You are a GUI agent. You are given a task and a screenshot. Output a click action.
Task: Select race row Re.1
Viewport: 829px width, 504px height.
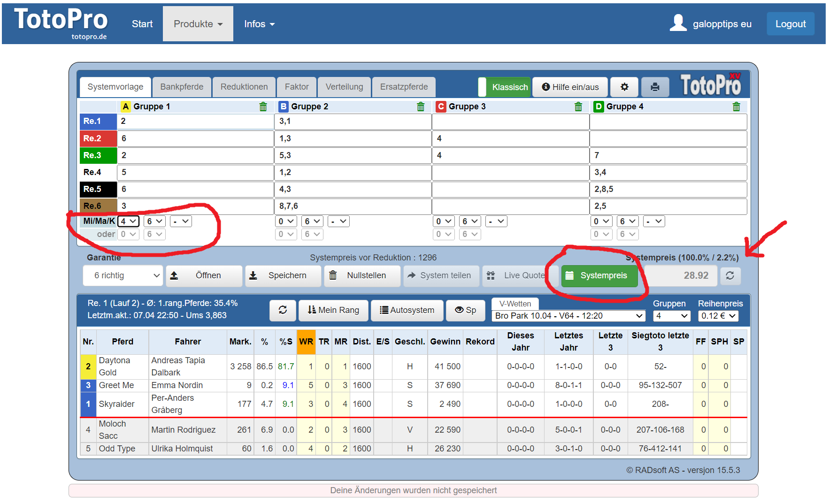pos(98,121)
